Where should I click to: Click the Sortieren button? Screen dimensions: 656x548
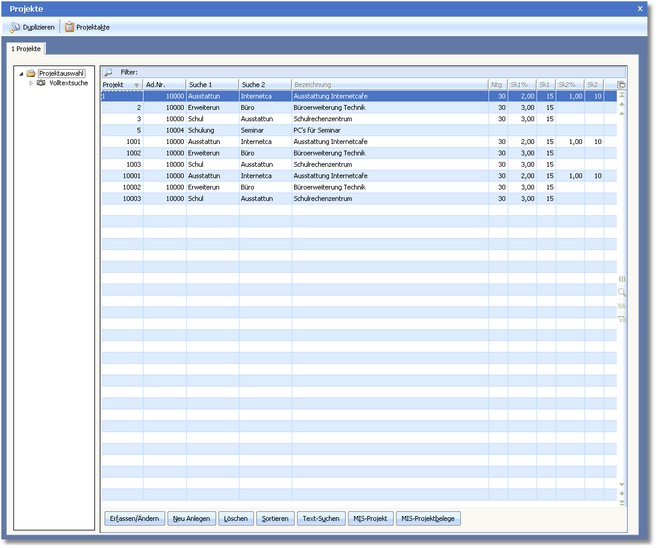click(x=274, y=518)
